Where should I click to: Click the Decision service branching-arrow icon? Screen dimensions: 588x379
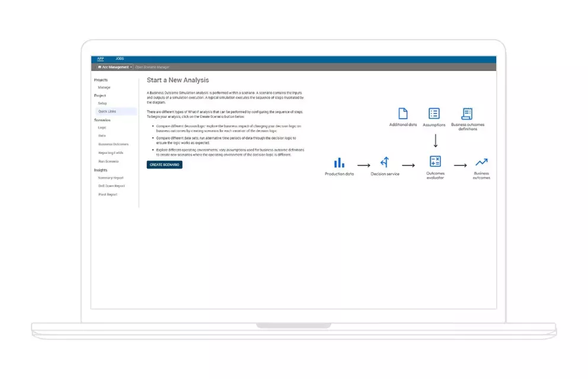coord(385,161)
